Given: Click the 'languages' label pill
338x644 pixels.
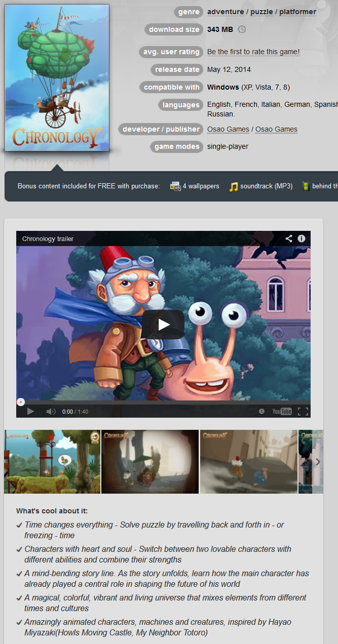Looking at the screenshot, I should tap(181, 105).
